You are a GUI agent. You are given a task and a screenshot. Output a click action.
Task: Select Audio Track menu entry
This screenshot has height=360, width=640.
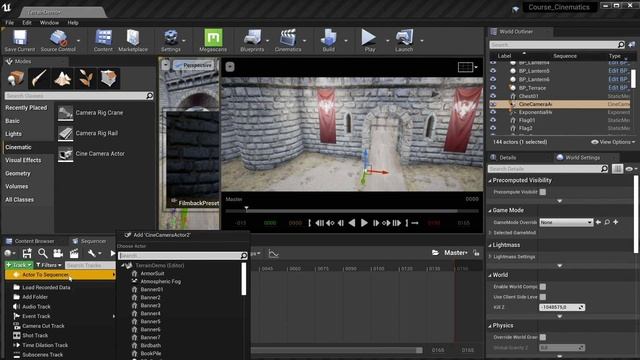36,307
